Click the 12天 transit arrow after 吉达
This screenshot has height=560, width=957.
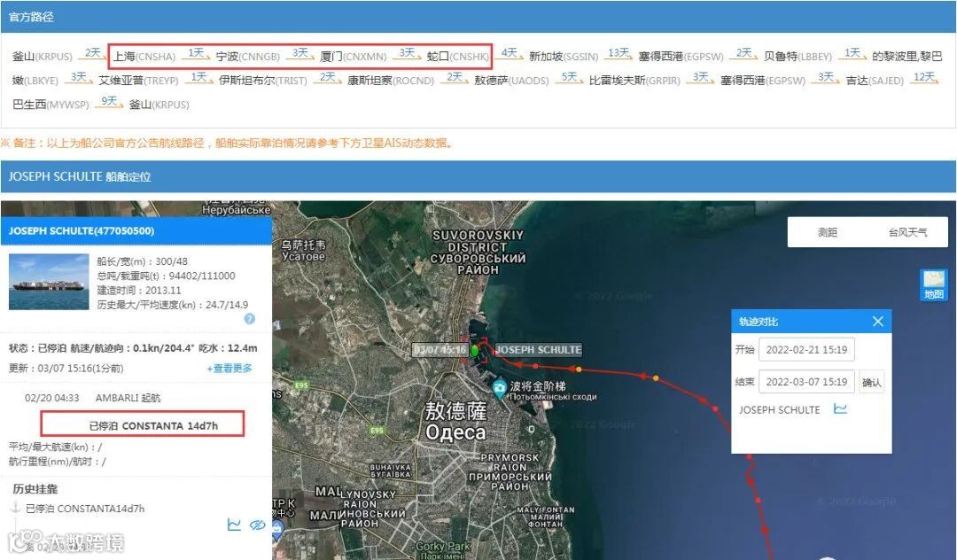[924, 77]
